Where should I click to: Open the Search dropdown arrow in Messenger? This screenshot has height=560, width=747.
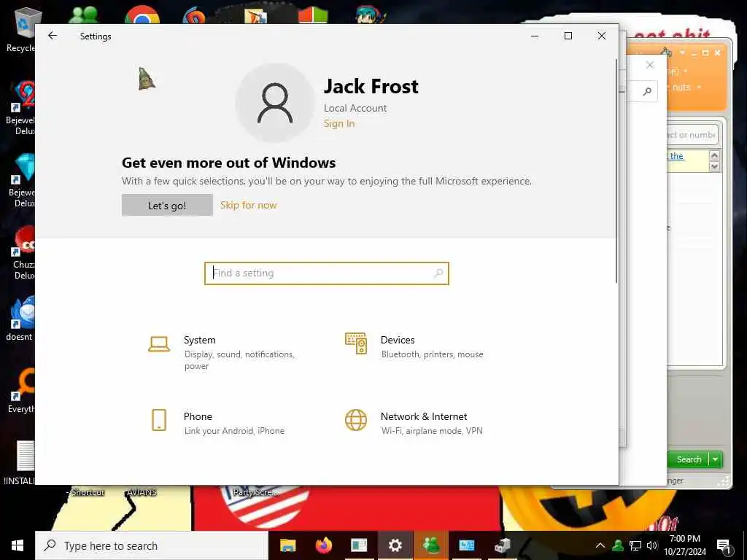pos(716,459)
